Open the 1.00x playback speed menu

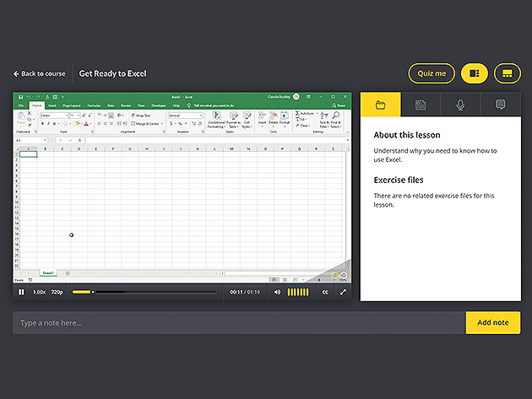(39, 292)
